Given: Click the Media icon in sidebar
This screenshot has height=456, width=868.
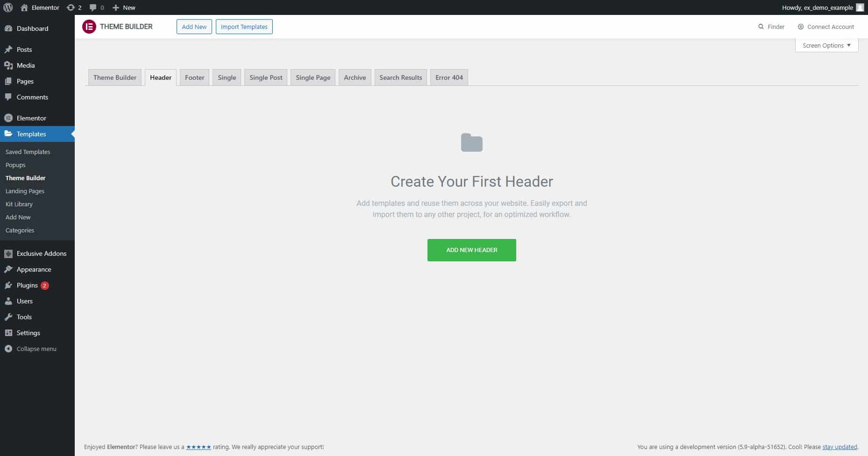Looking at the screenshot, I should 8,65.
